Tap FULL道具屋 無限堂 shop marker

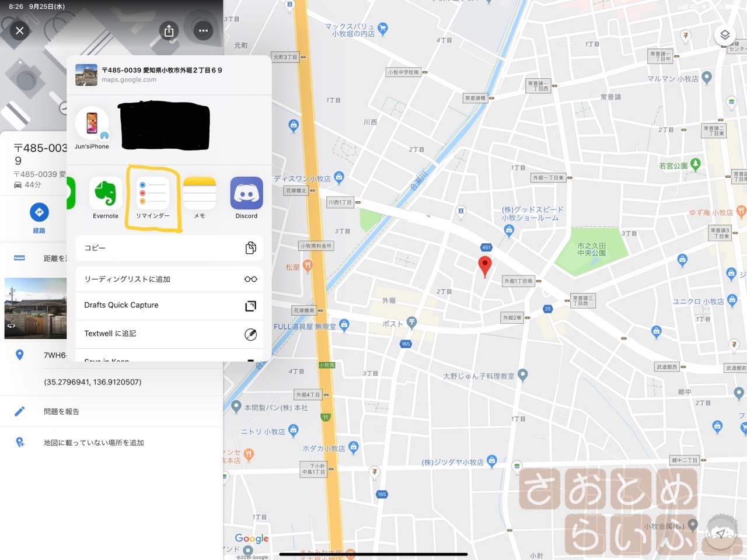344,325
